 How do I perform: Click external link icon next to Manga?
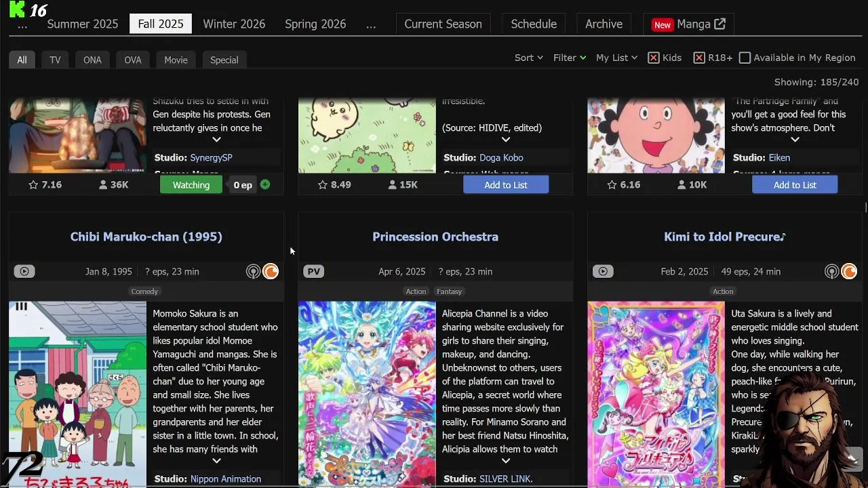point(720,24)
